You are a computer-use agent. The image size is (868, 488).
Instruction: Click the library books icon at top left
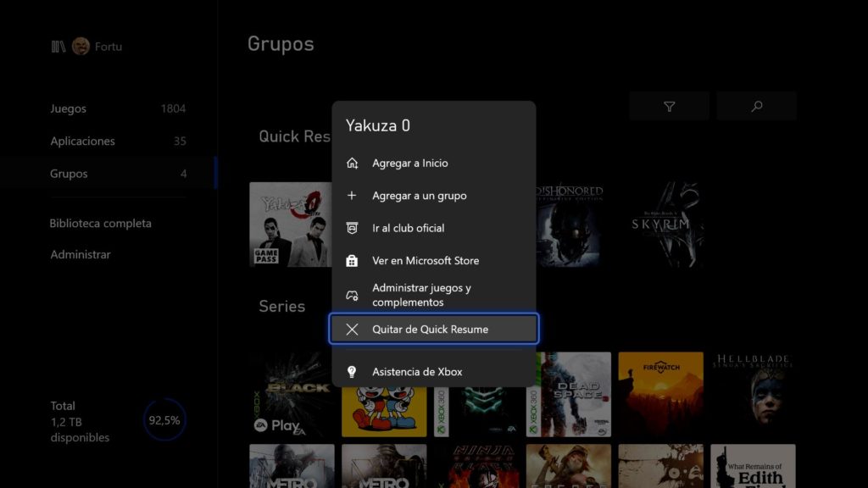(x=58, y=47)
